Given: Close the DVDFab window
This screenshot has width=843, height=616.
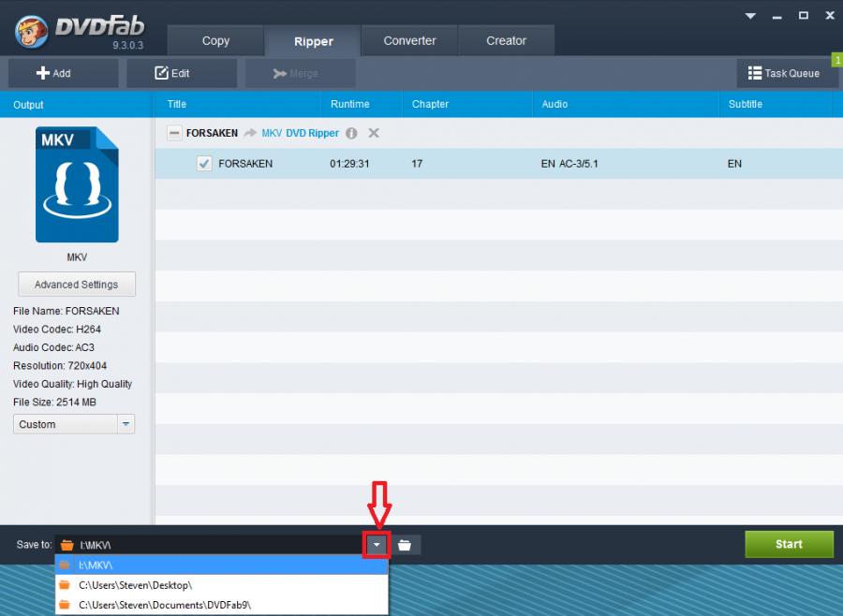Looking at the screenshot, I should tap(830, 16).
